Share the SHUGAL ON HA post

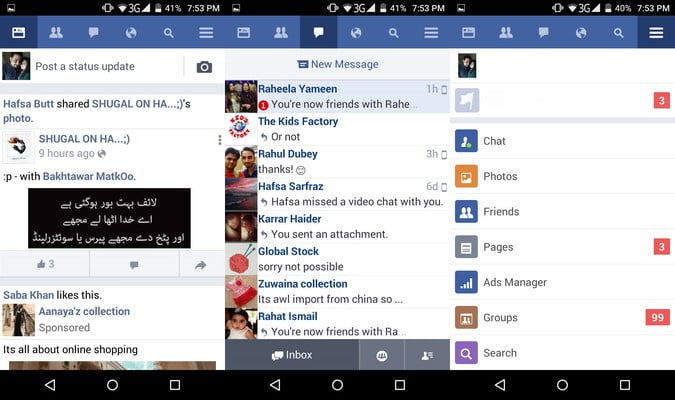(201, 265)
